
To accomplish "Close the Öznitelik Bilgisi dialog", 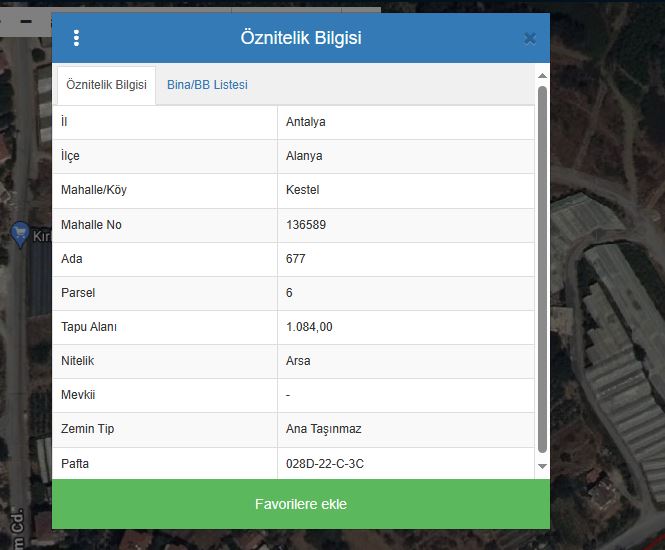I will pos(530,39).
